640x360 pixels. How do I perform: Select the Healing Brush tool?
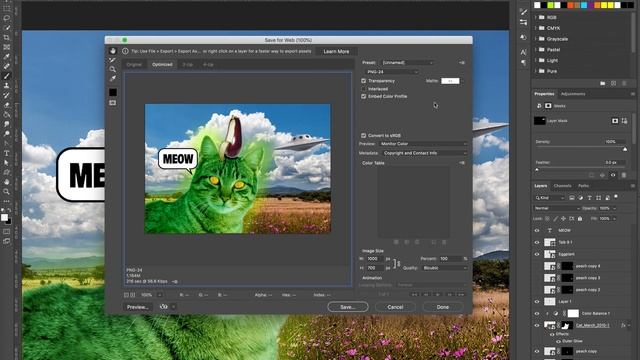(x=7, y=67)
